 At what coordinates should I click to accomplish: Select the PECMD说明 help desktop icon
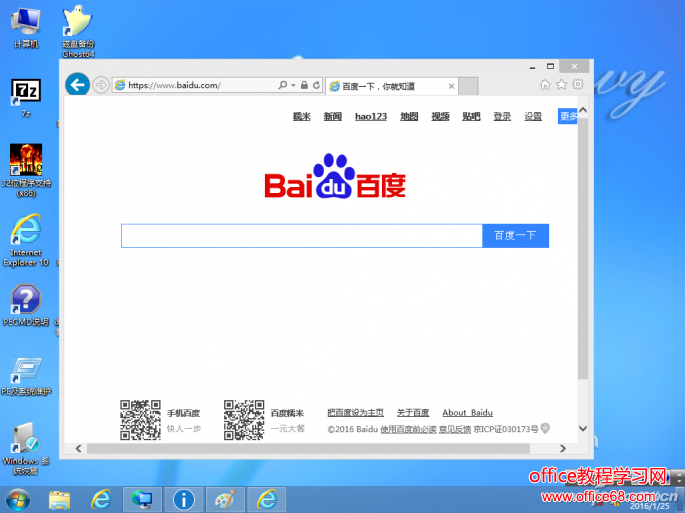coord(26,305)
